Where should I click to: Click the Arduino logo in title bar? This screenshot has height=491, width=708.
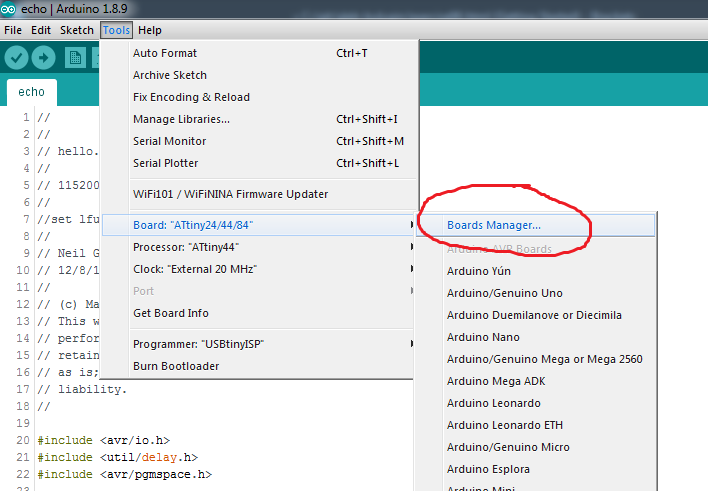(8, 9)
